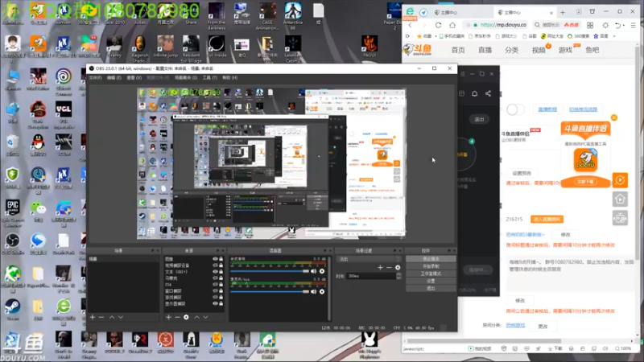Adjust desktop audio volume slider
Screen dimensions: 644x362
coord(270,271)
